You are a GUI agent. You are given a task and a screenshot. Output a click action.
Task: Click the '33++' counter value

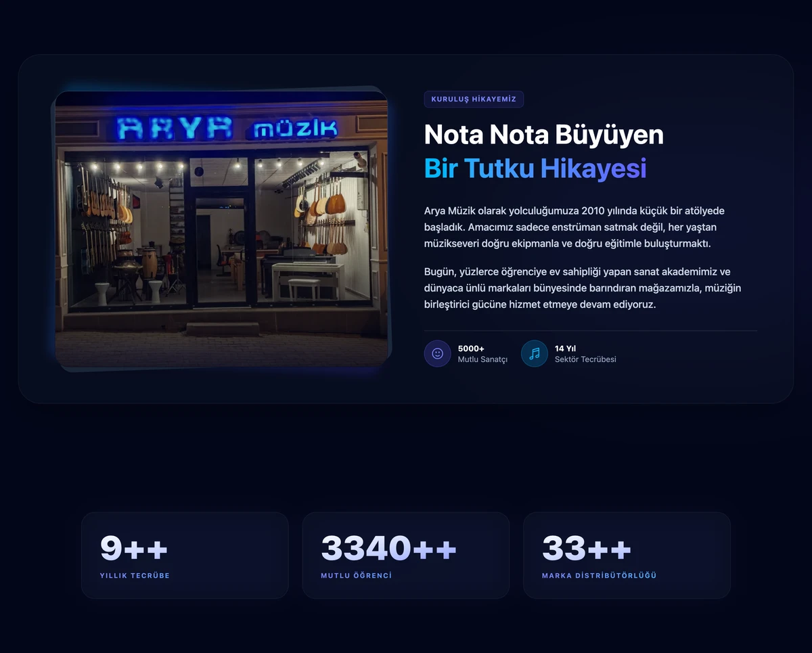587,548
